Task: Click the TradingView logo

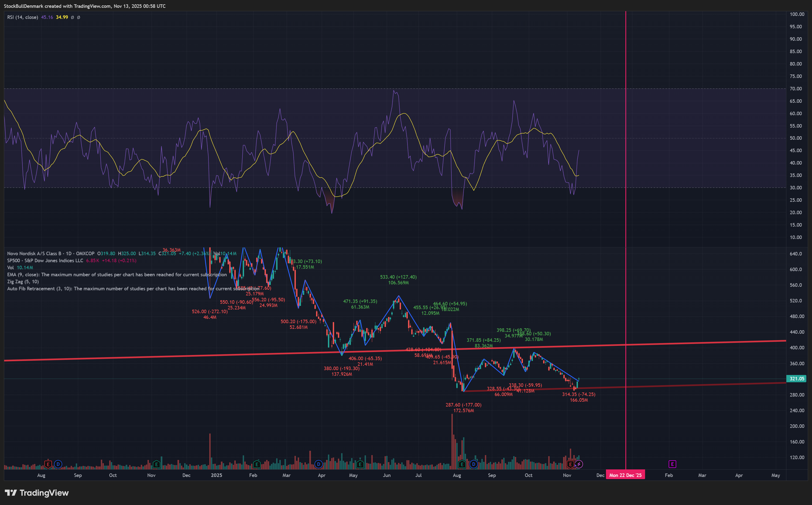Action: [37, 493]
